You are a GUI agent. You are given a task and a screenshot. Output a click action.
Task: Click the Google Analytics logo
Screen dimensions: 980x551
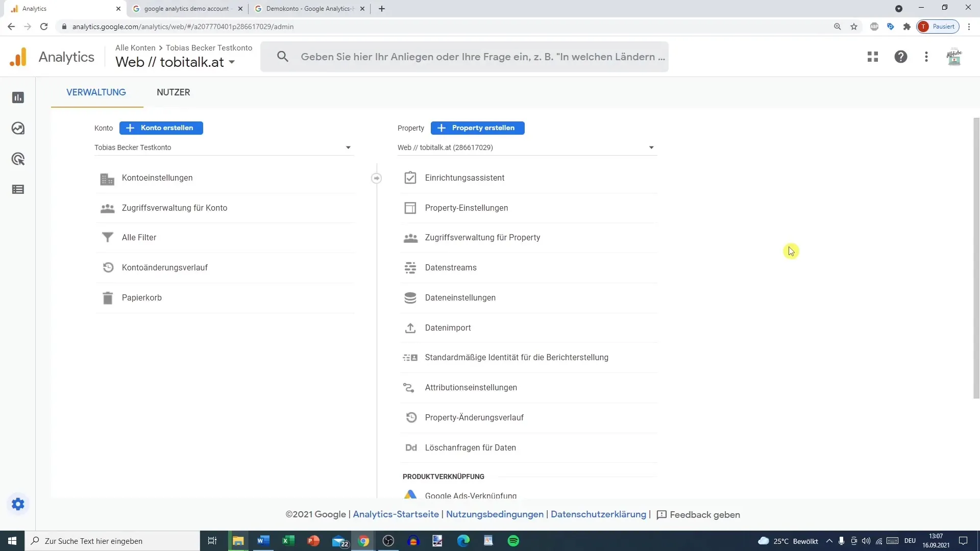18,57
